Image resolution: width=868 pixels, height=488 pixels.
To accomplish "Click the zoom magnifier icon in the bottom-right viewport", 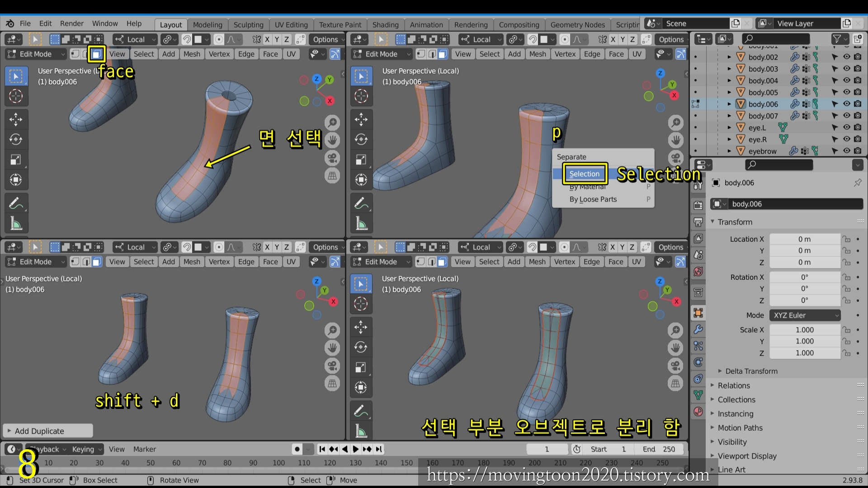I will (675, 330).
